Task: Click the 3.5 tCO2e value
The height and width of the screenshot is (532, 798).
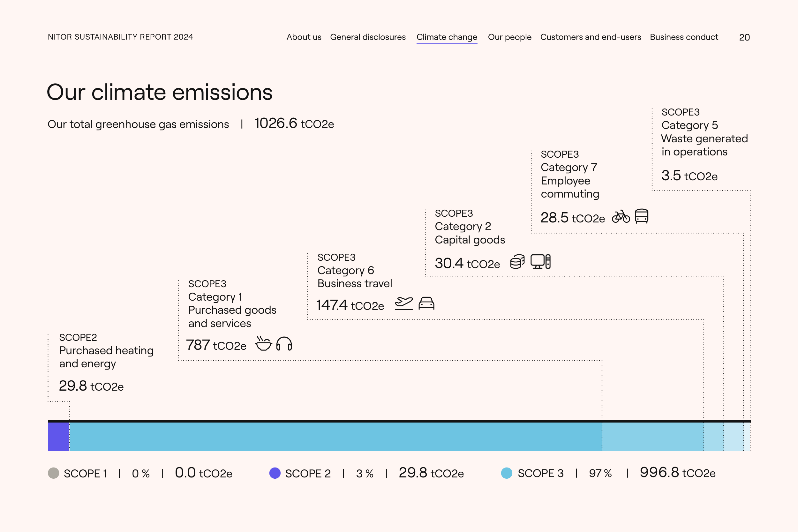Action: tap(689, 176)
